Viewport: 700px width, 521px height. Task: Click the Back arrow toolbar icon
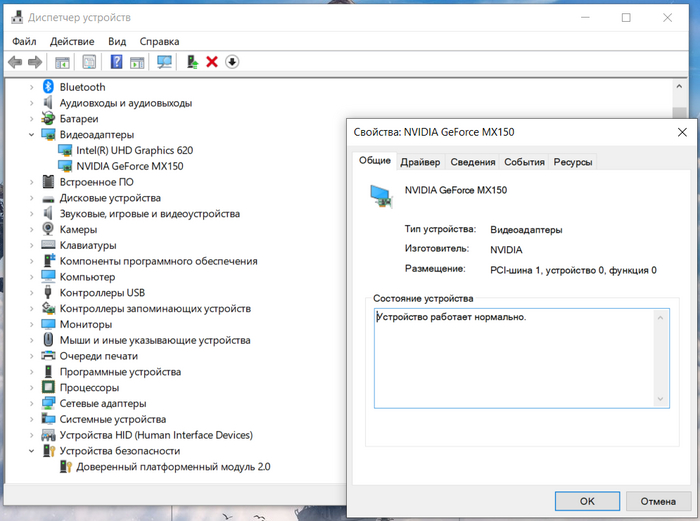[15, 62]
